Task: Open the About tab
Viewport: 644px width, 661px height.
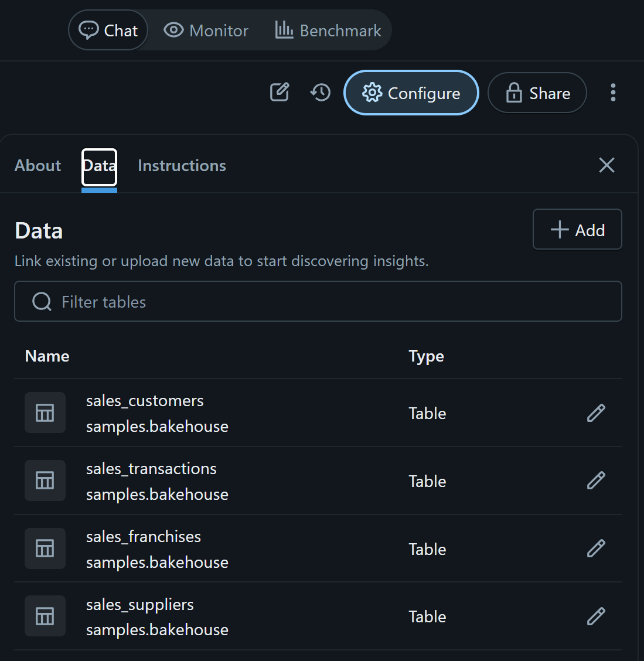Action: click(x=38, y=166)
